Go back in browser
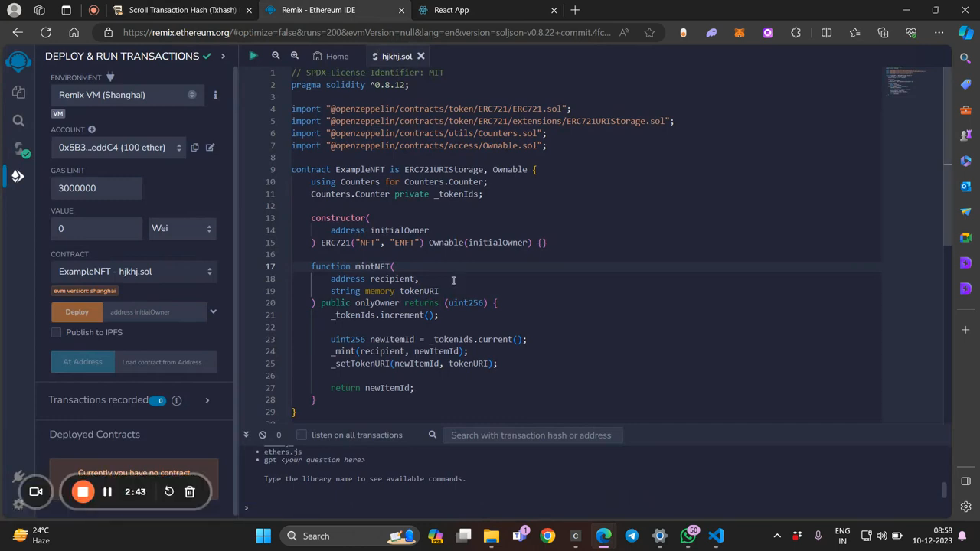 pyautogui.click(x=18, y=33)
